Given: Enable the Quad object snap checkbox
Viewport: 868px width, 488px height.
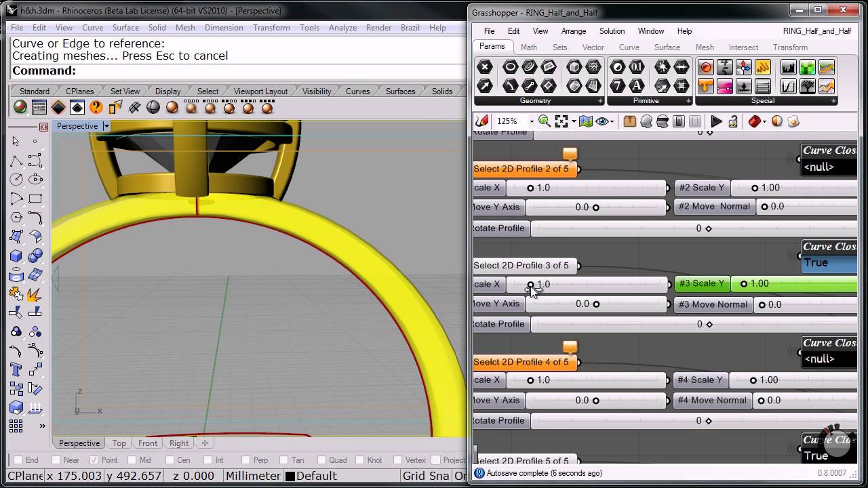Looking at the screenshot, I should [x=321, y=460].
